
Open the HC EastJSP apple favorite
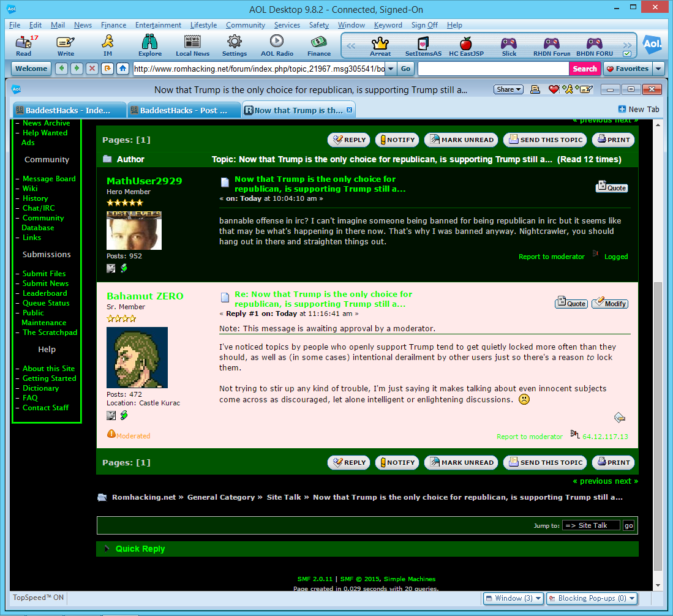coord(466,46)
